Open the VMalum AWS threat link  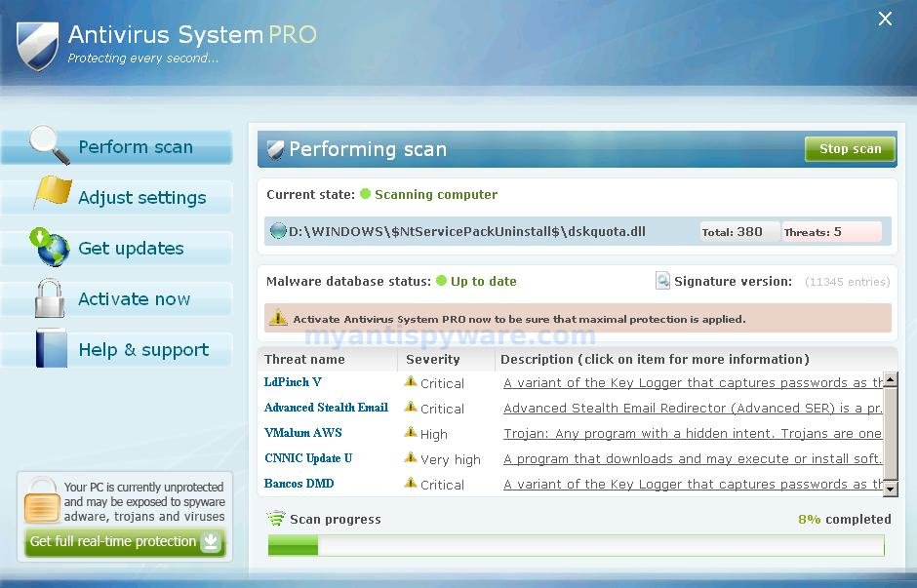click(x=303, y=433)
